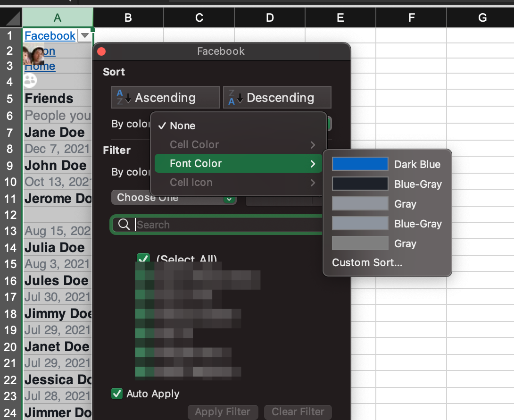514x420 pixels.
Task: Open Custom Sort… option
Action: (x=367, y=262)
